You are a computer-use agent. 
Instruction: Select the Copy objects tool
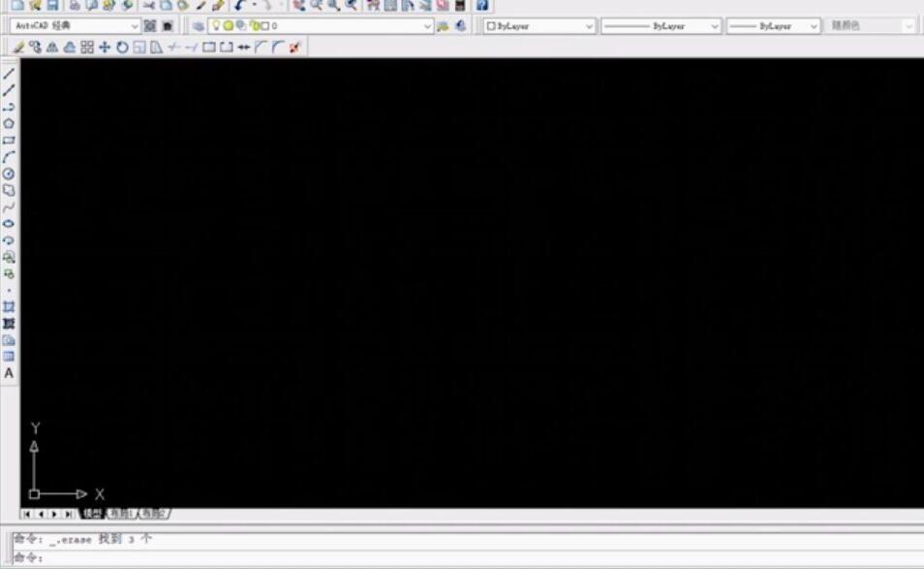(36, 47)
